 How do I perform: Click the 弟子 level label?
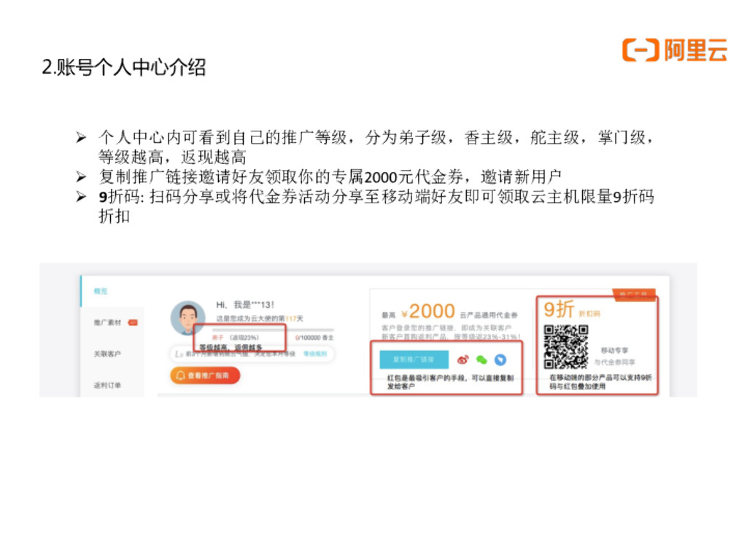coord(217,338)
